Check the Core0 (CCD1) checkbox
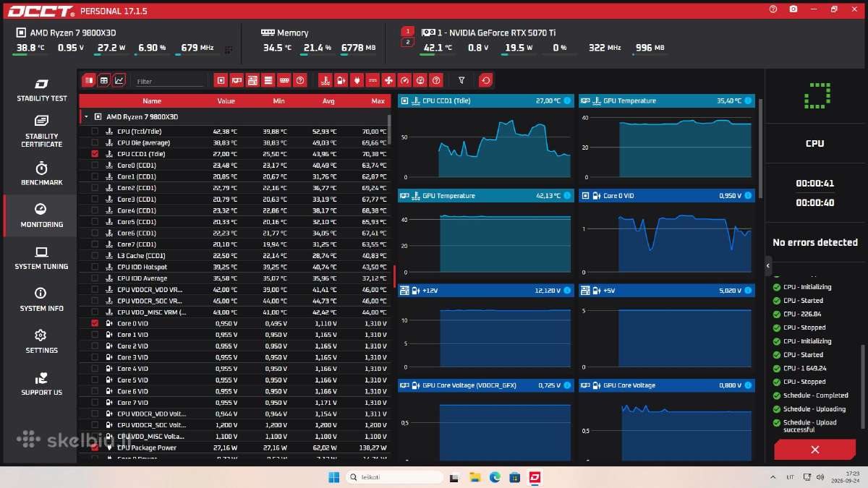868x488 pixels. tap(95, 166)
